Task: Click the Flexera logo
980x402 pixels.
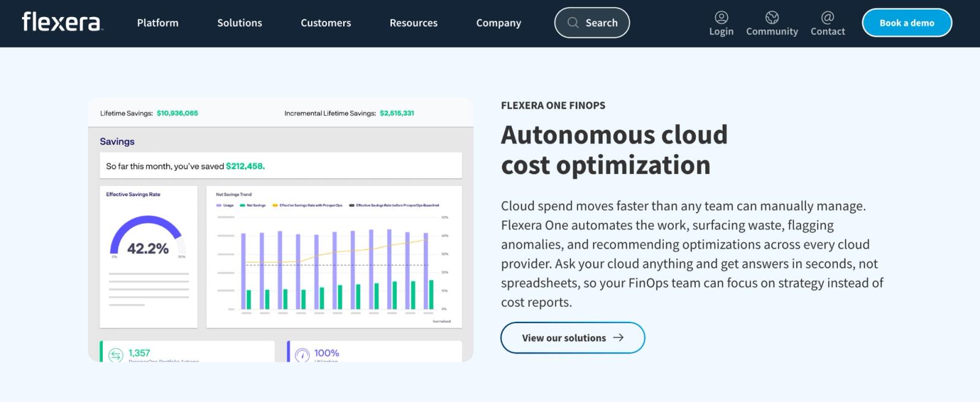Action: coord(62,23)
